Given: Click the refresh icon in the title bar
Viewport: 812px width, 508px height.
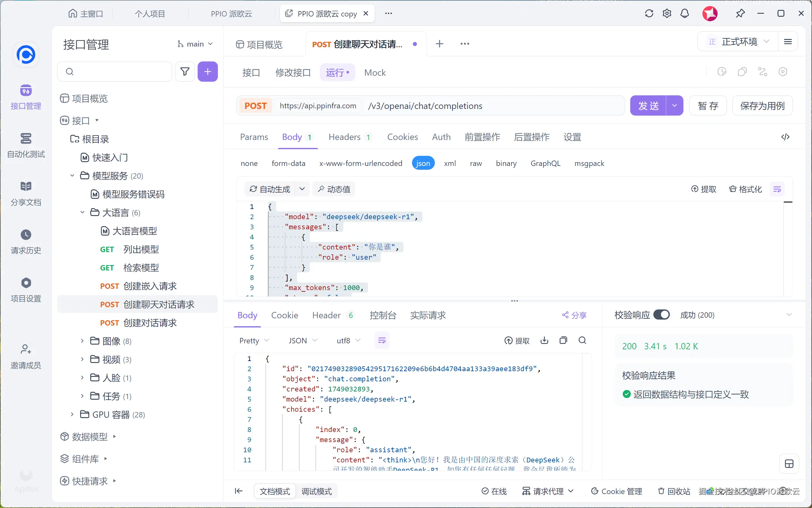Looking at the screenshot, I should point(649,13).
